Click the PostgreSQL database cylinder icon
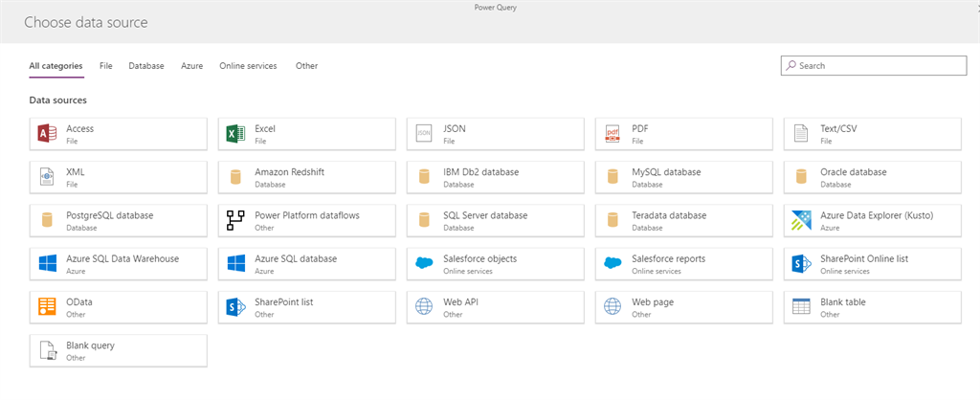The width and height of the screenshot is (980, 400). click(48, 220)
